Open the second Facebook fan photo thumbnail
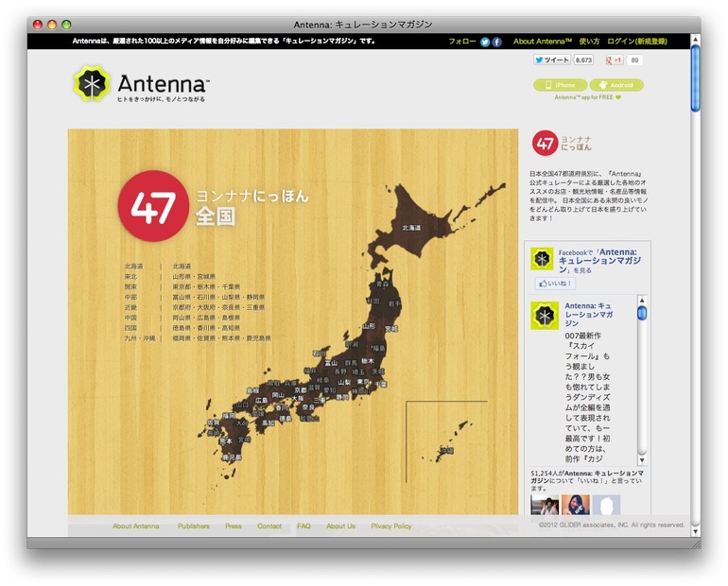Viewport: 728px width, 586px height. (576, 505)
